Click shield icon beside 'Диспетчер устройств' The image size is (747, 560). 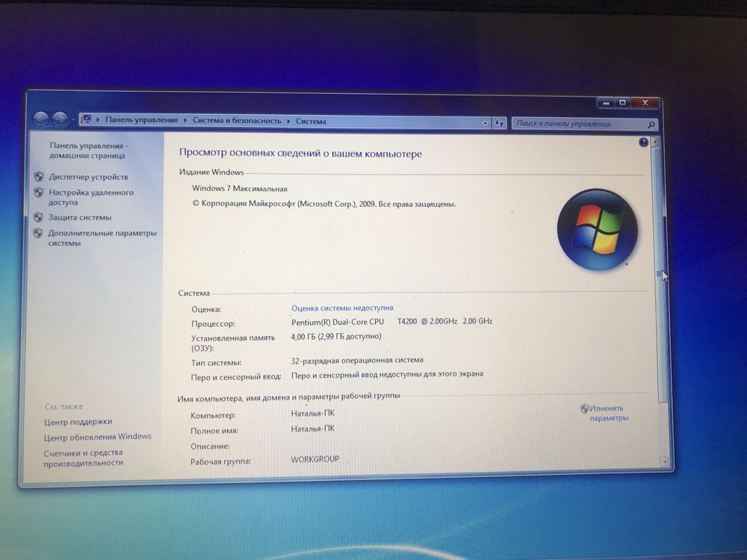click(40, 177)
